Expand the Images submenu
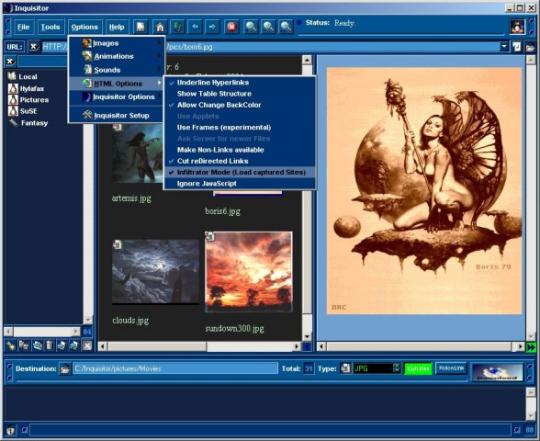This screenshot has height=441, width=540. pos(116,43)
